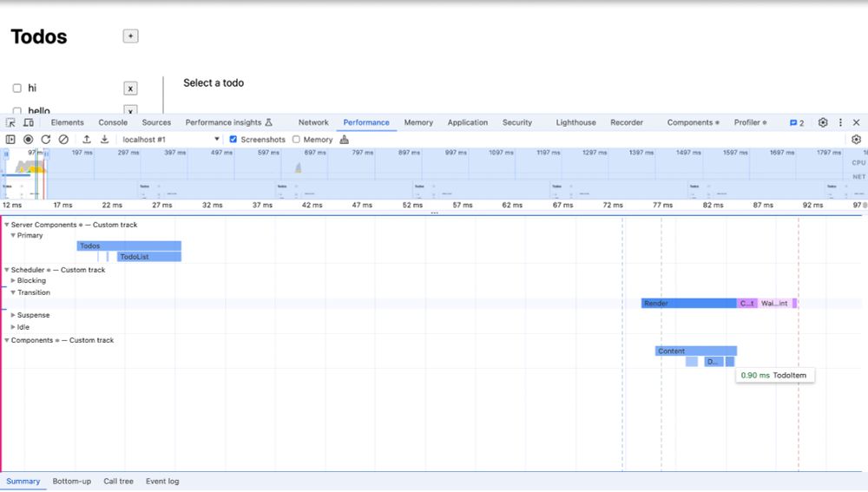This screenshot has height=492, width=868.
Task: Select the Bottom-up tab
Action: pos(71,482)
